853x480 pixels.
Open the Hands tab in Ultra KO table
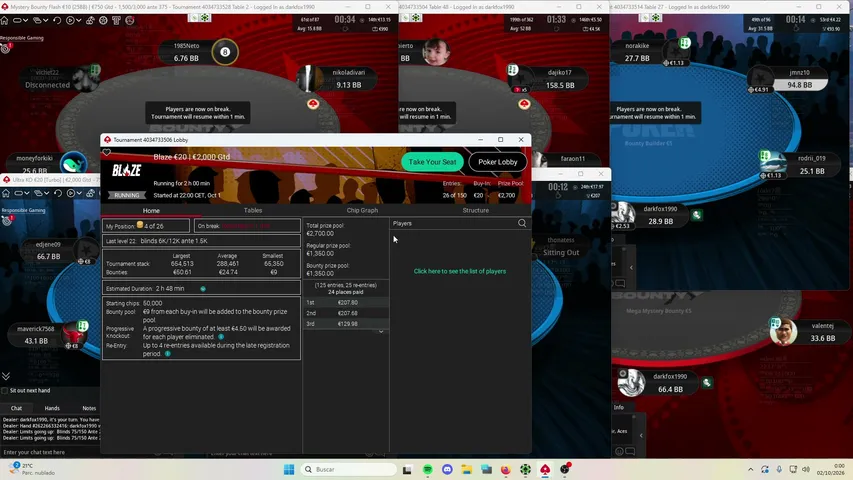[x=52, y=408]
